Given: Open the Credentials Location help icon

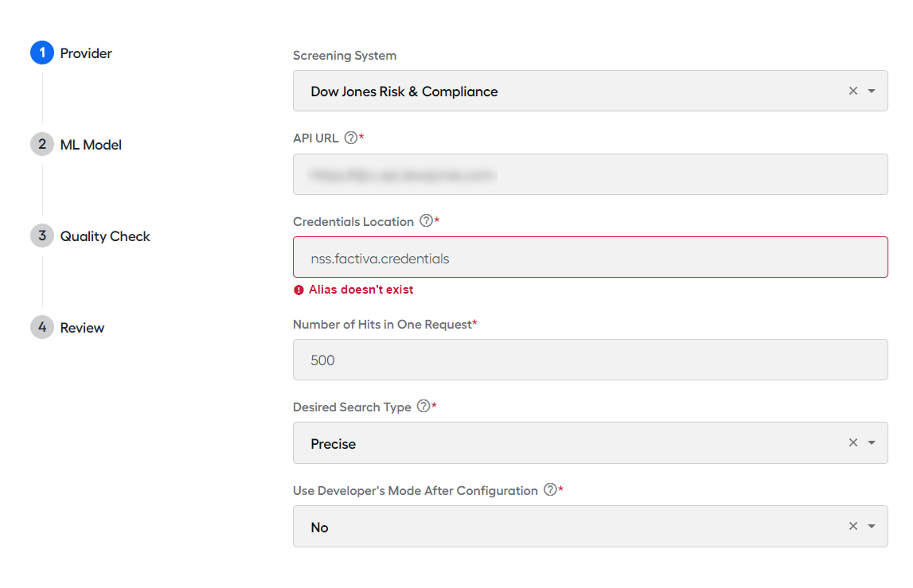Looking at the screenshot, I should coord(426,220).
